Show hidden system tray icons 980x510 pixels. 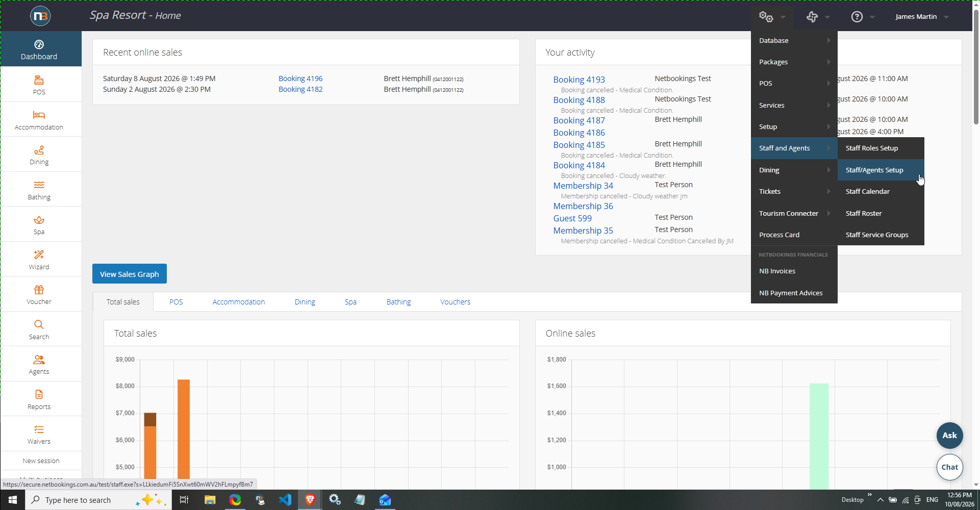click(881, 500)
